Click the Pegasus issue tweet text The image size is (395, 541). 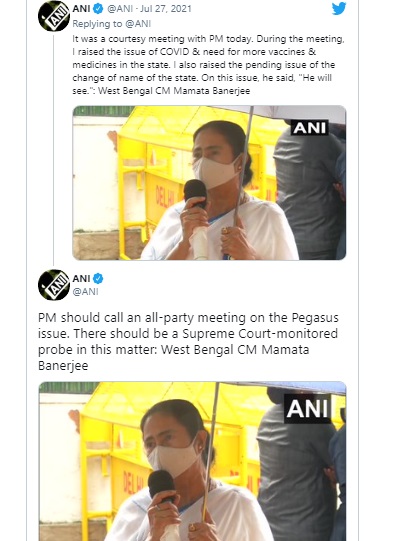tap(188, 341)
